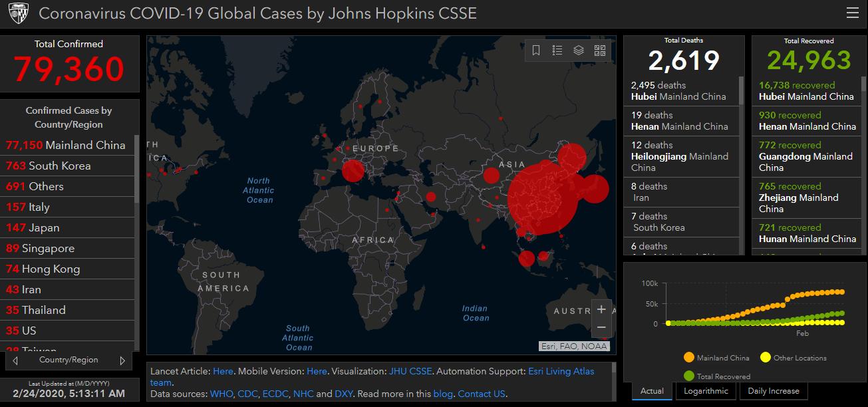Read more via the blog link
Viewport: 868px width, 407px height.
[x=443, y=394]
